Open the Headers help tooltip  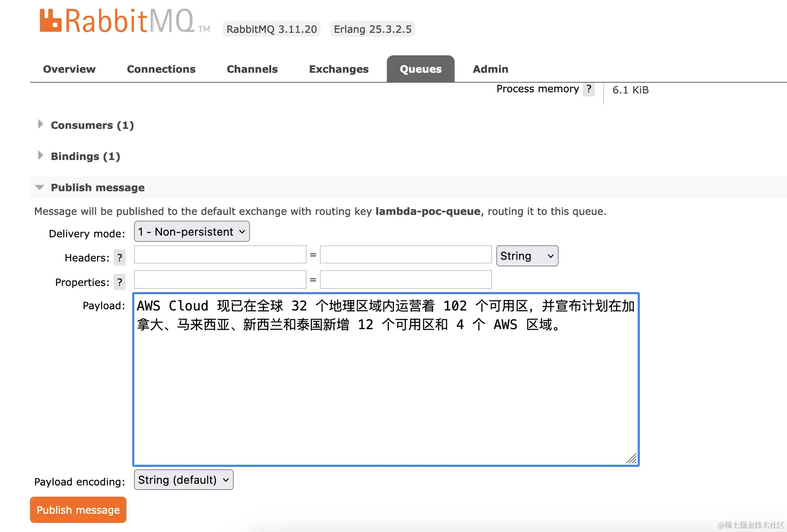coord(119,258)
